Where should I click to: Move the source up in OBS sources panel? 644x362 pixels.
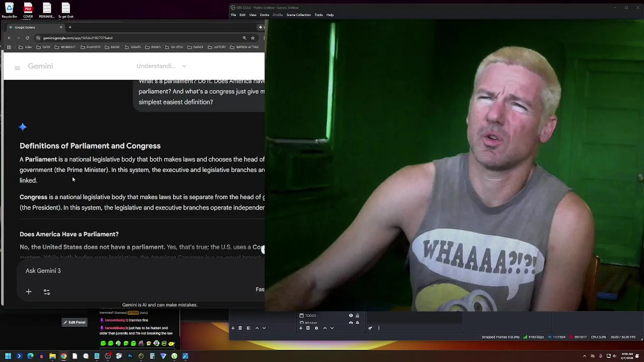(x=325, y=328)
